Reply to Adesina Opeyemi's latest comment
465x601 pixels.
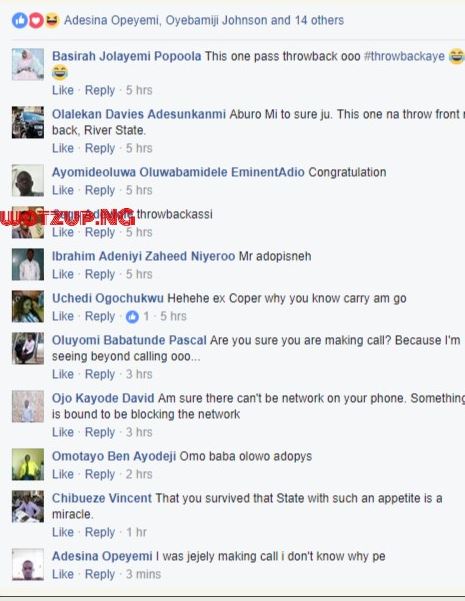(x=100, y=574)
